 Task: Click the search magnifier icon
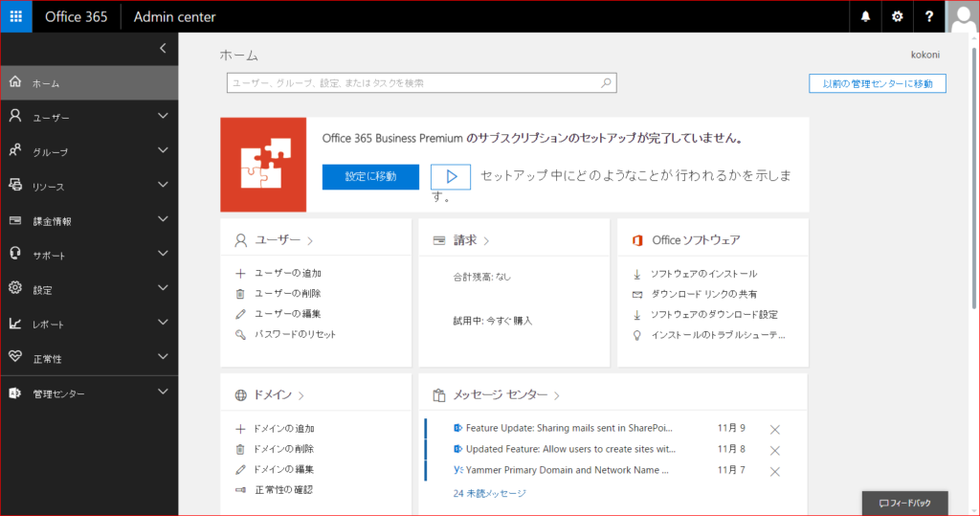tap(606, 83)
